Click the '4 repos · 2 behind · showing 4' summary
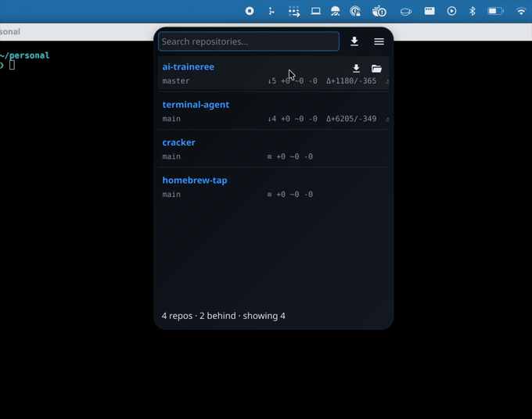This screenshot has height=419, width=532. [224, 316]
